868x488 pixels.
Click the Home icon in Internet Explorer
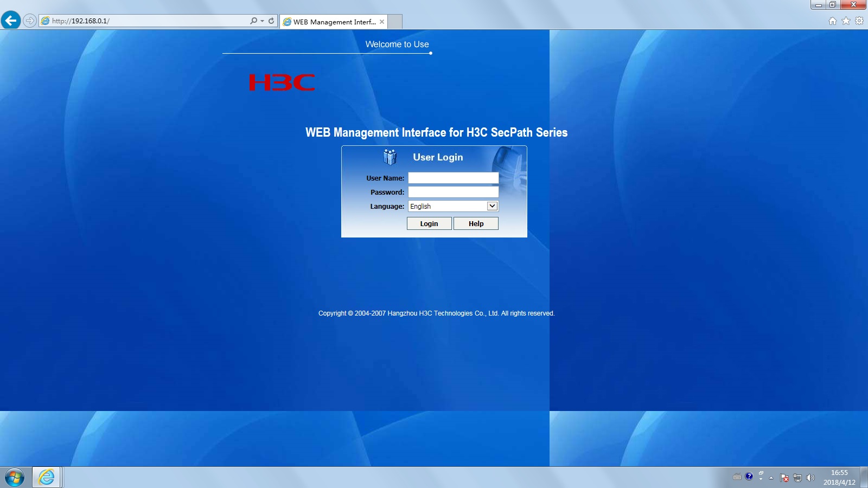point(833,21)
